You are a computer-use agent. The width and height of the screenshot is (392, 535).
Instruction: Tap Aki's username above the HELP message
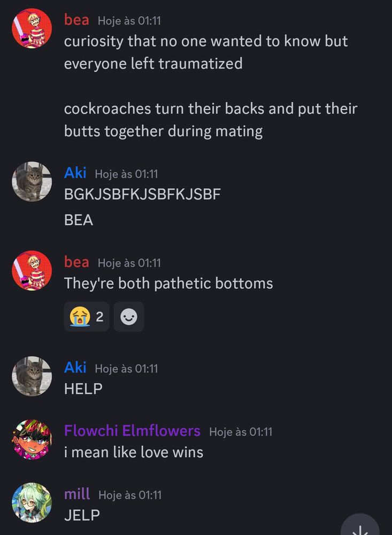75,368
